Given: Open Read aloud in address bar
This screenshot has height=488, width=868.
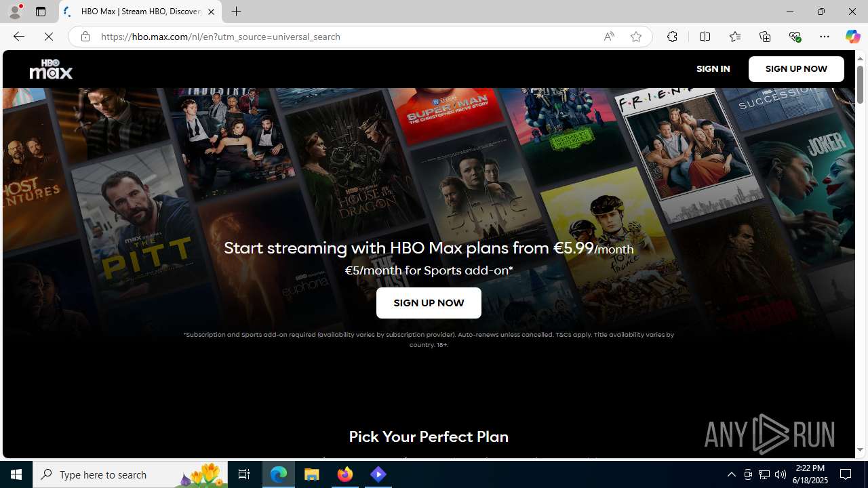Looking at the screenshot, I should (609, 37).
